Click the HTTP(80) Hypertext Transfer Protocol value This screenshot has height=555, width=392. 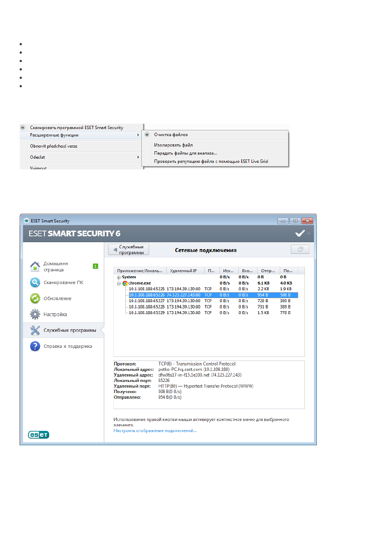[x=206, y=386]
